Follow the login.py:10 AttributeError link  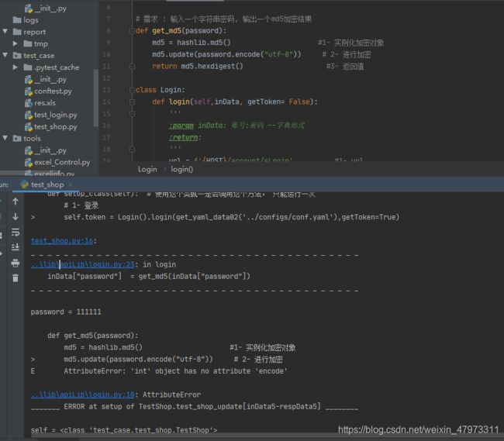[83, 394]
